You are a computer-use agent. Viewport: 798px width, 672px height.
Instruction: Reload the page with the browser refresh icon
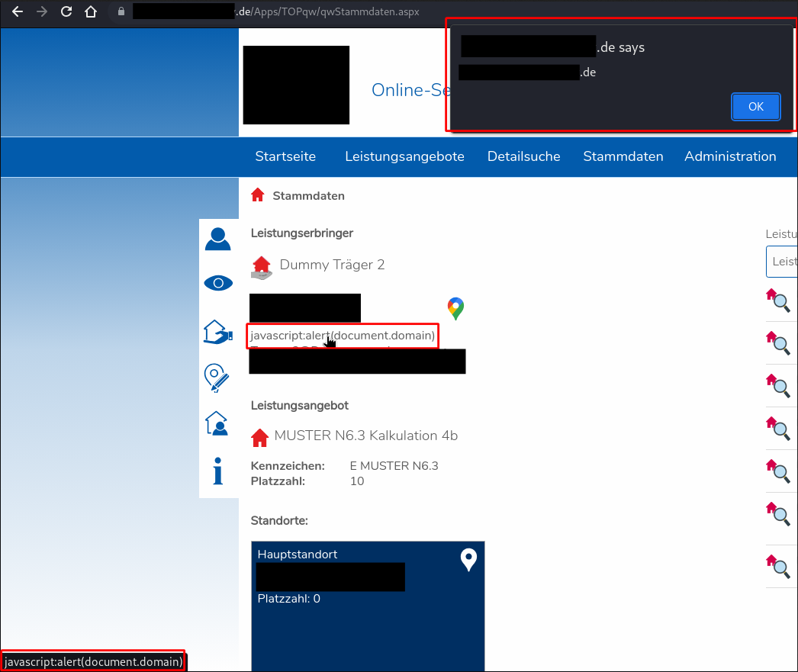click(x=66, y=11)
